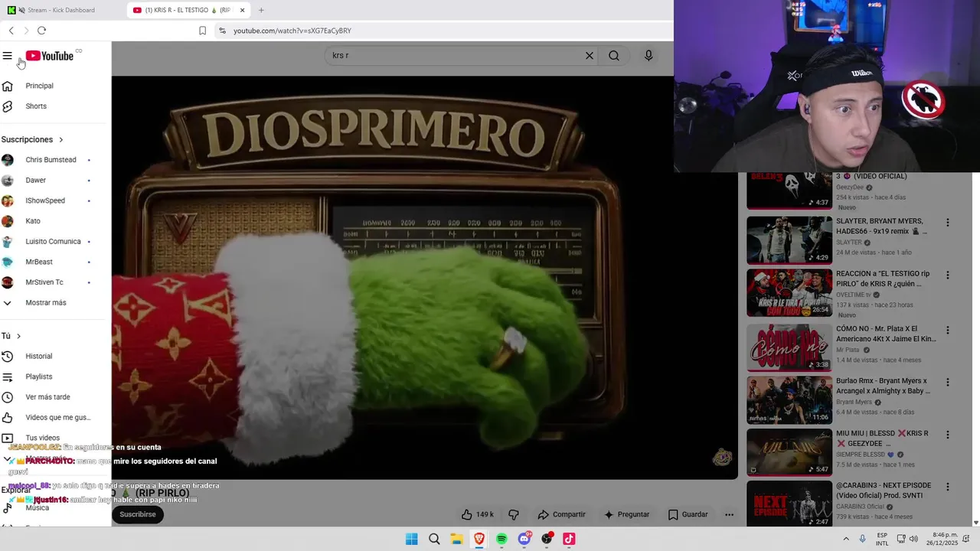This screenshot has width=980, height=551.
Task: Share the video via Compartir
Action: pyautogui.click(x=561, y=514)
